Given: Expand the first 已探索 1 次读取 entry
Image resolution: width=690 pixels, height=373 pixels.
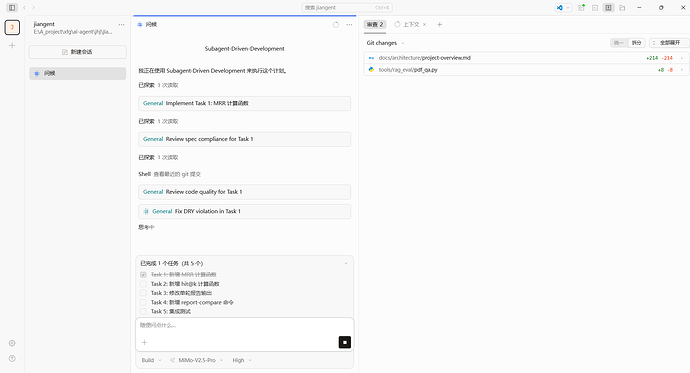Looking at the screenshot, I should 158,85.
